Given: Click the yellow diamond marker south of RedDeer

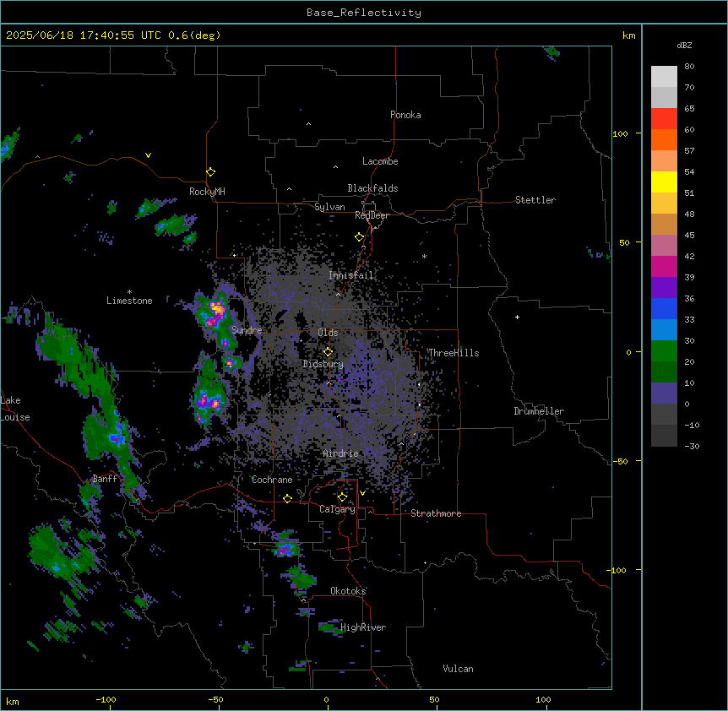Looking at the screenshot, I should tap(359, 236).
